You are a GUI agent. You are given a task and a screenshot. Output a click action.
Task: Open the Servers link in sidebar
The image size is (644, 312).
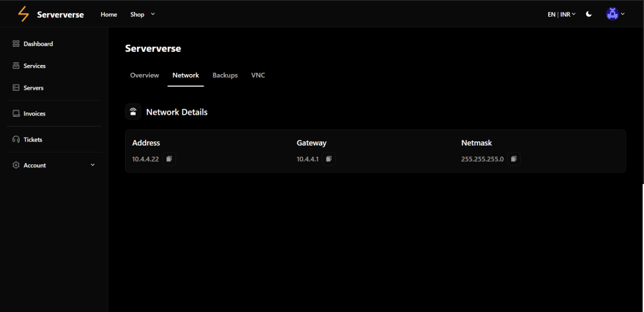pos(34,87)
